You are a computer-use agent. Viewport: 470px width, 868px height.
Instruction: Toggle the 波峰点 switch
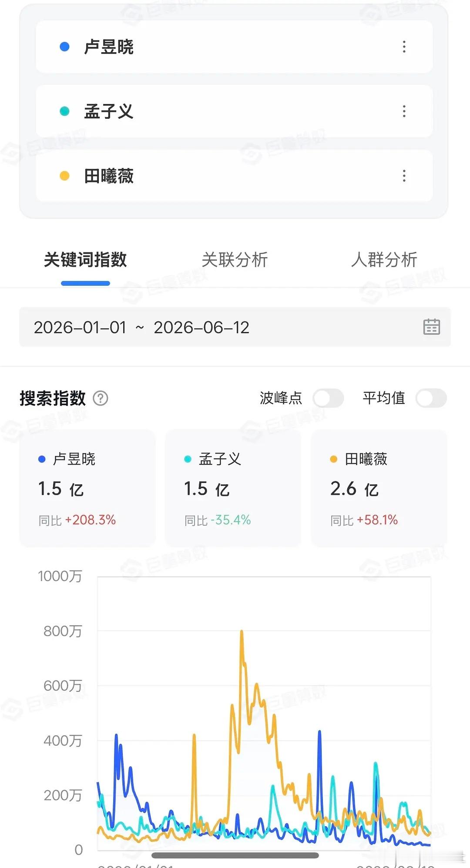click(x=329, y=398)
